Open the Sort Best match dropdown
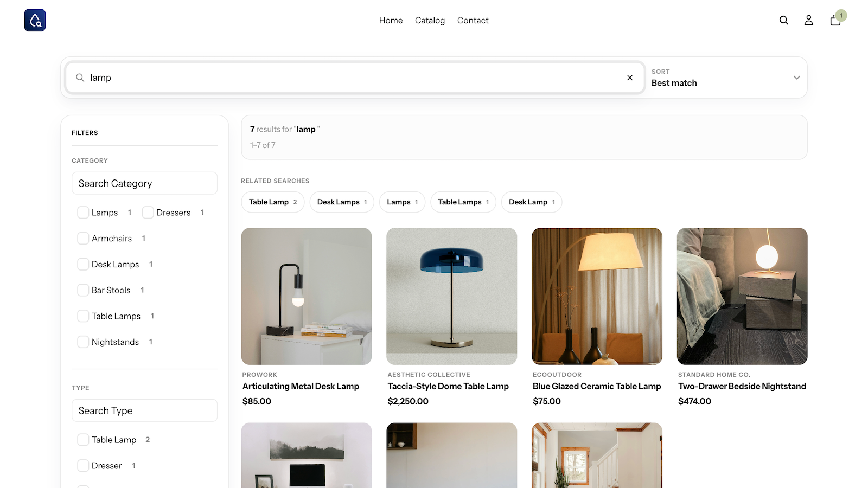This screenshot has width=868, height=488. pyautogui.click(x=725, y=78)
